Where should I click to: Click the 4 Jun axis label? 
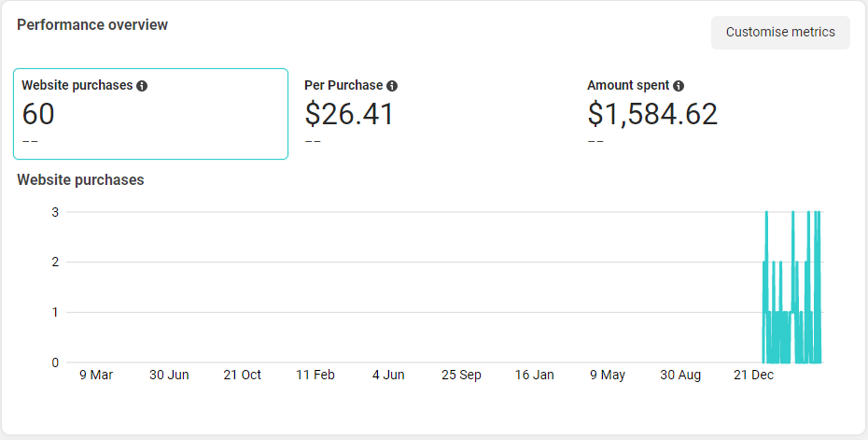point(388,376)
